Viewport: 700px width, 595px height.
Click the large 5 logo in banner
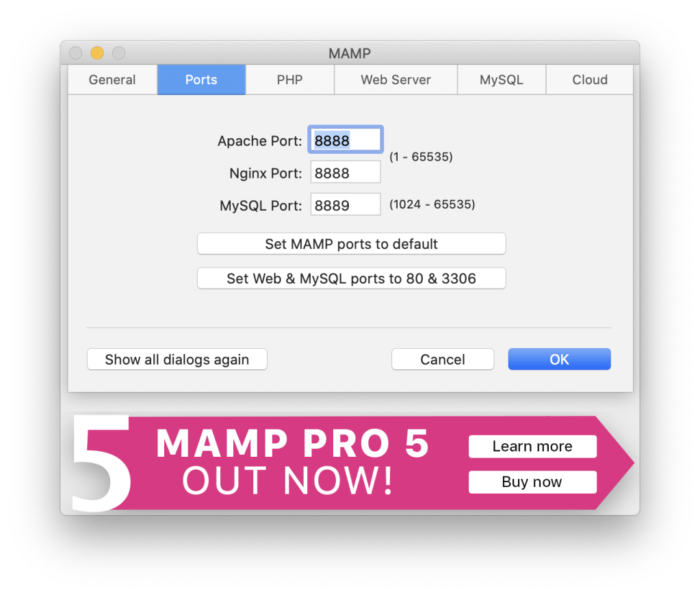click(101, 463)
